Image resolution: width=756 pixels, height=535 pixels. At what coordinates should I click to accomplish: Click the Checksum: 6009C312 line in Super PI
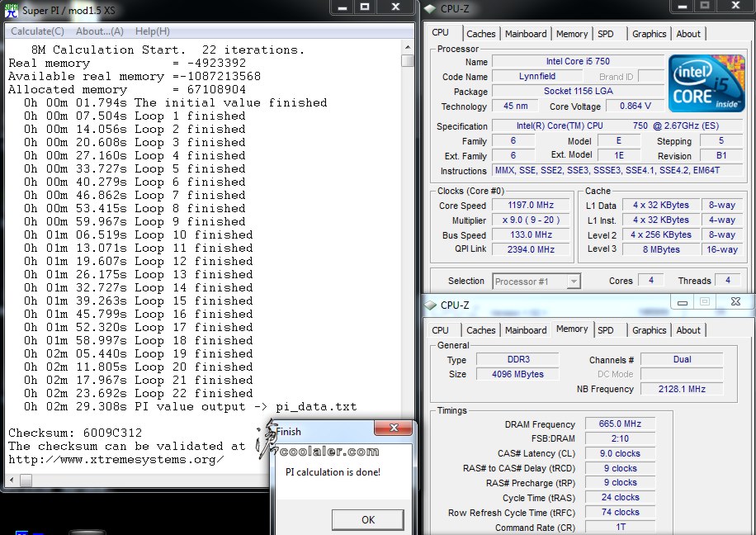pos(75,433)
